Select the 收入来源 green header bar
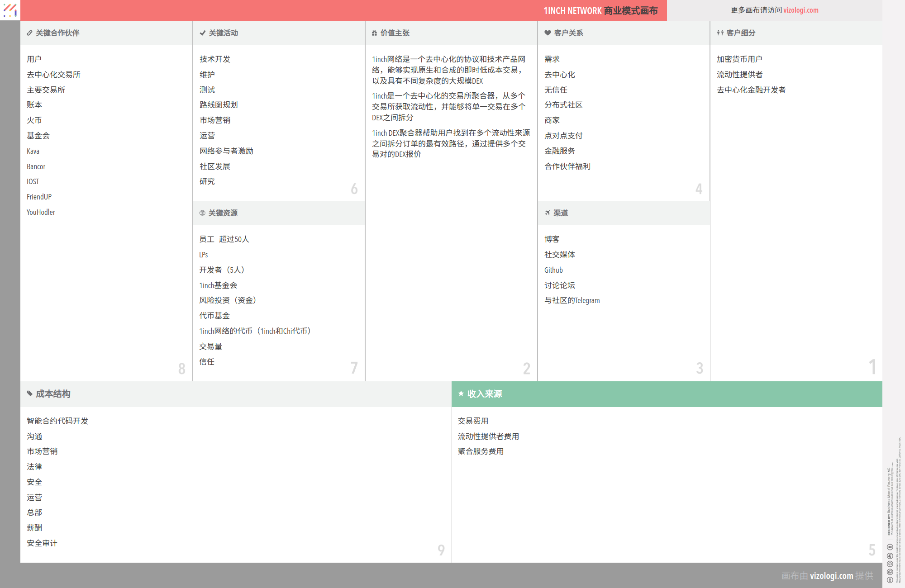Image resolution: width=905 pixels, height=588 pixels. coord(667,394)
